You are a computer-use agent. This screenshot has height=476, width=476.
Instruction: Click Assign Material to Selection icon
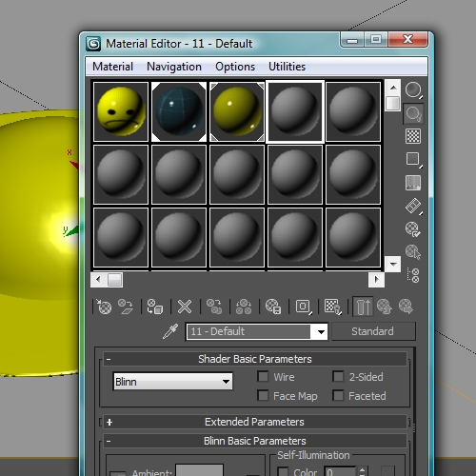[155, 307]
